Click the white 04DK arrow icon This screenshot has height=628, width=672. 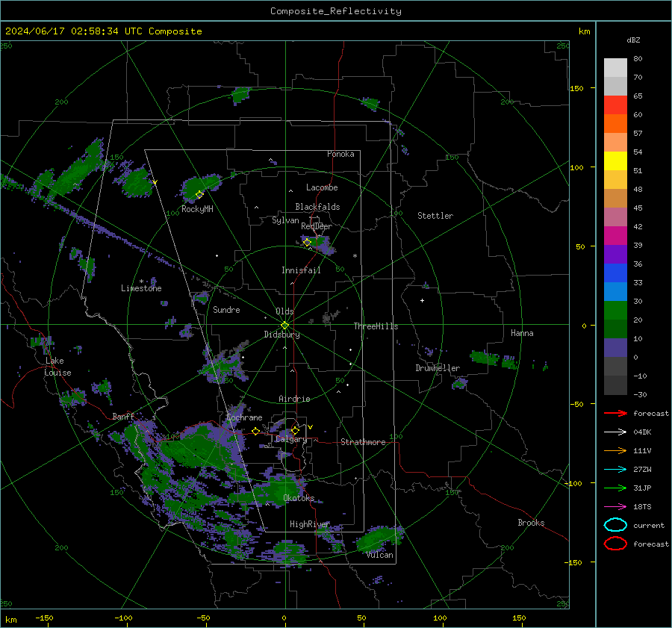tap(615, 432)
